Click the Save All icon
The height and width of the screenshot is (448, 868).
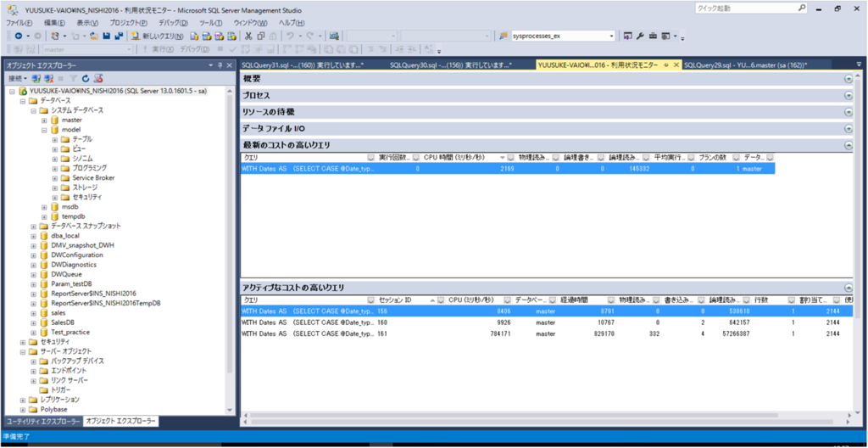click(119, 36)
